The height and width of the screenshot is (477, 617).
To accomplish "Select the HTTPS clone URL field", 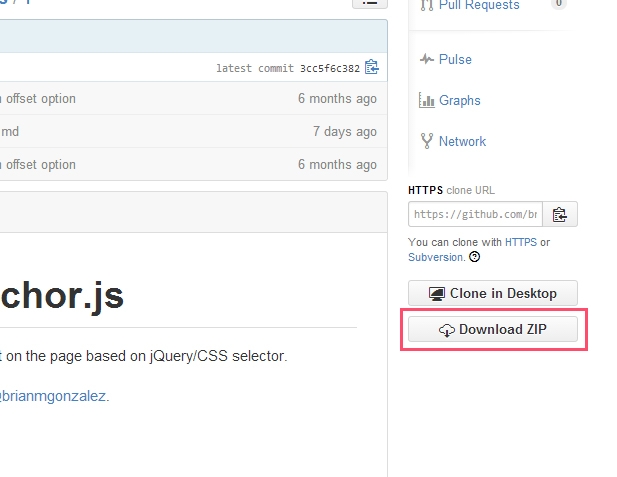I will (475, 214).
